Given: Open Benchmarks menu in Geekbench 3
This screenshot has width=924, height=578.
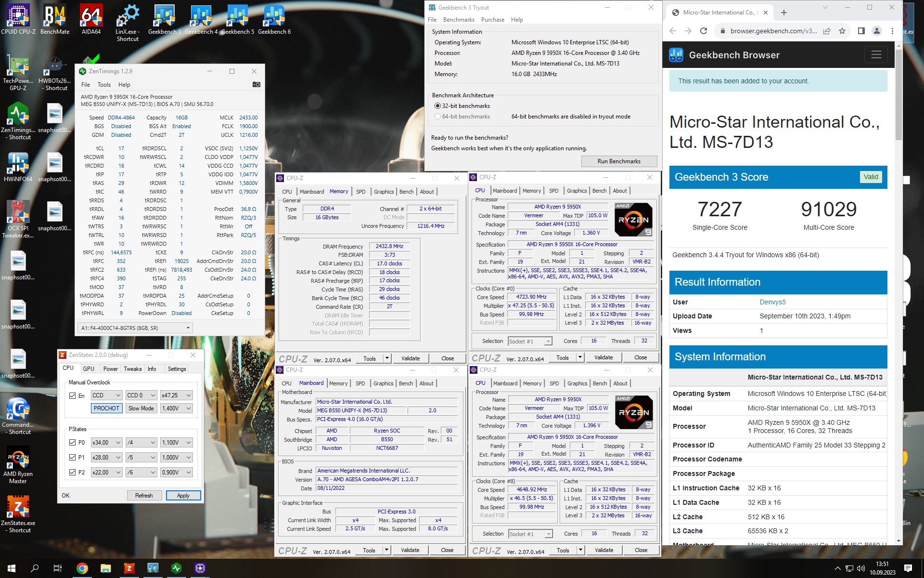Looking at the screenshot, I should (458, 20).
